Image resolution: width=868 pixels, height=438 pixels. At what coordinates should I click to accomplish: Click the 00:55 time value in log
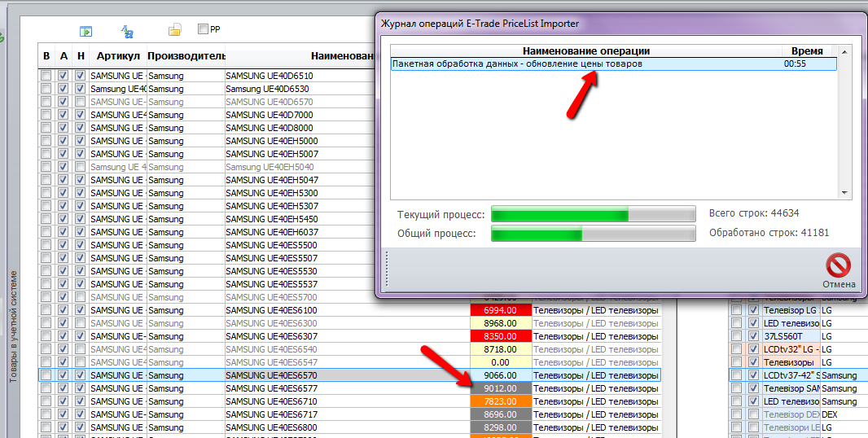click(x=795, y=64)
